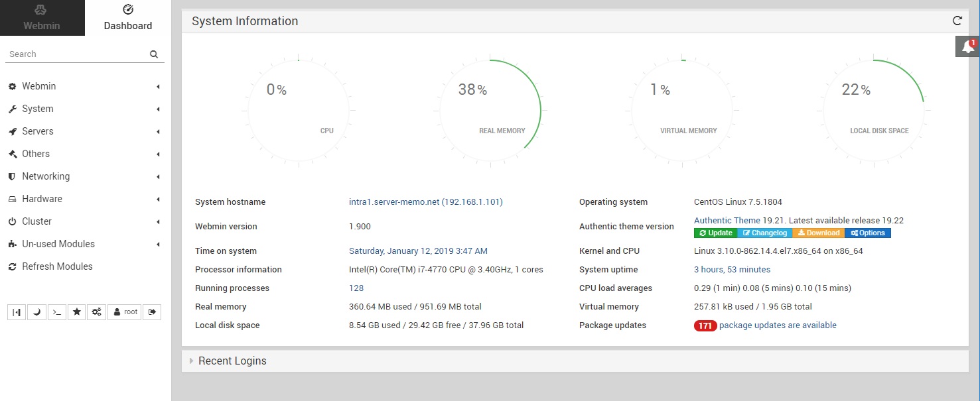Click the Local disk space usage value
Image resolution: width=980 pixels, height=401 pixels.
(436, 325)
